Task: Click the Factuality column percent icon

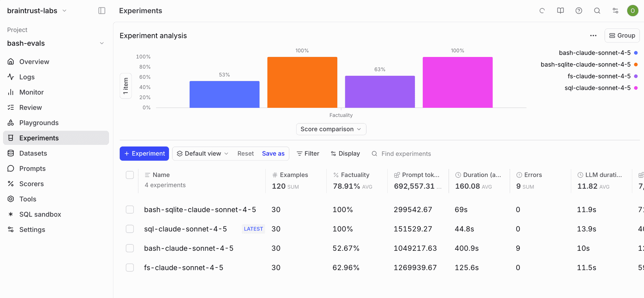Action: pyautogui.click(x=336, y=175)
